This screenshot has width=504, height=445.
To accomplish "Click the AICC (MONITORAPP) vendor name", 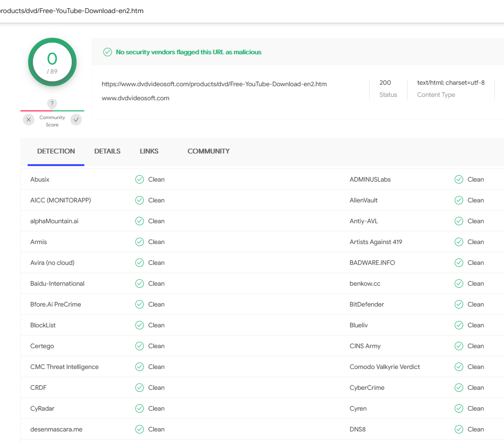I will pos(61,200).
